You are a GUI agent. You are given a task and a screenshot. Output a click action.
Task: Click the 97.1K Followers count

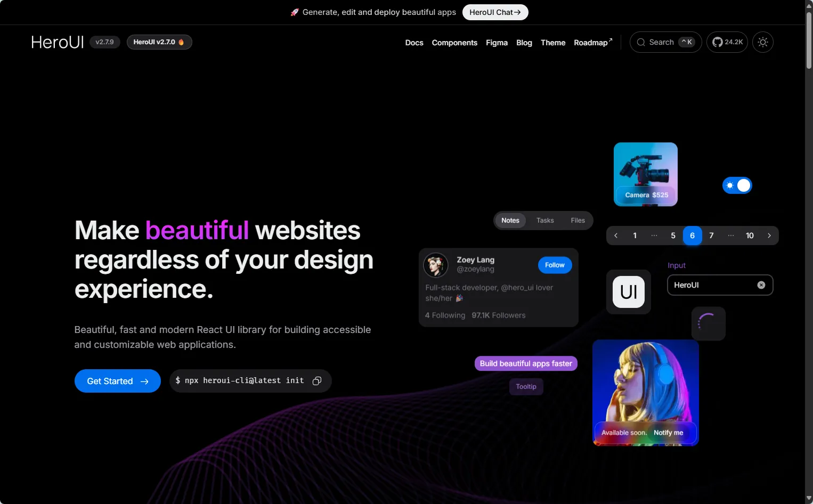tap(499, 315)
